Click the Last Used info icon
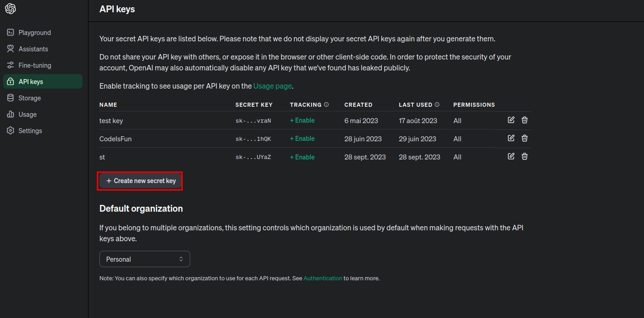The image size is (644, 318). 437,104
